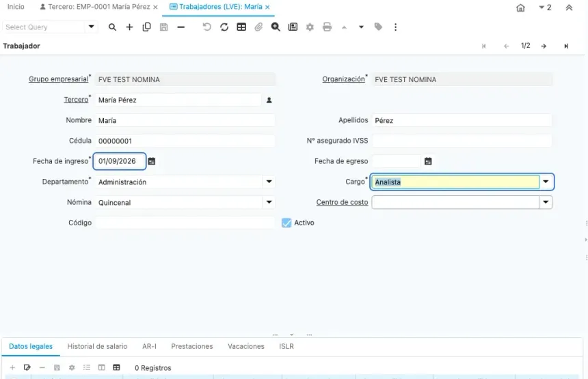
Task: Click the Tercero label link
Action: (76, 100)
